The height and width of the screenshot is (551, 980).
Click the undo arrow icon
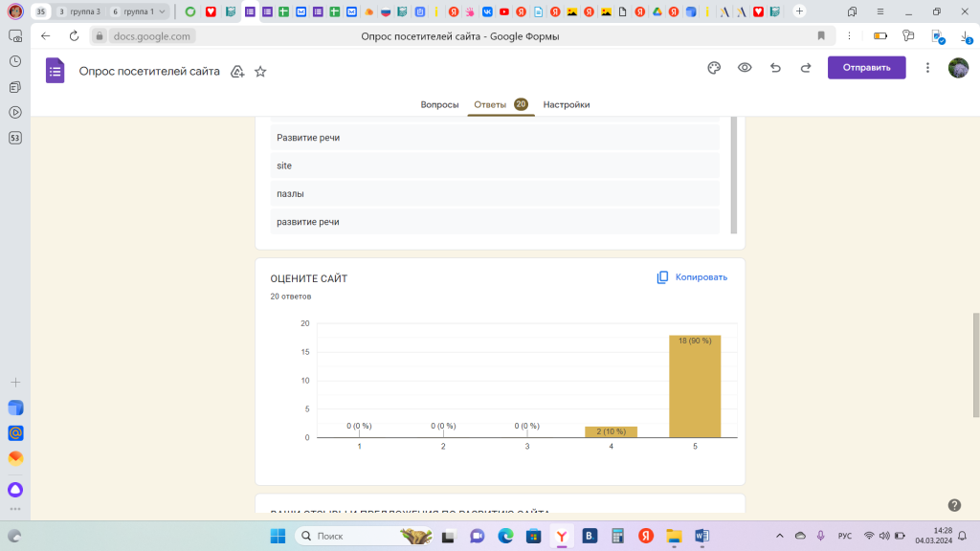775,68
